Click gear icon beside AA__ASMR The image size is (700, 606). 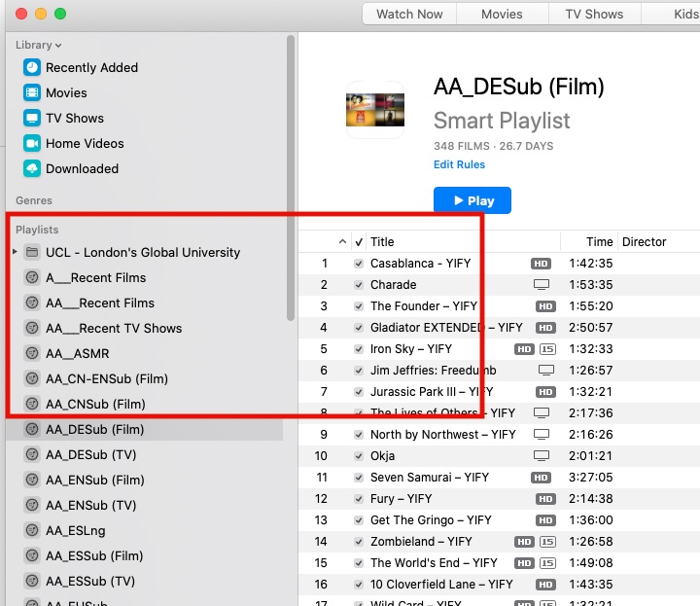pos(32,353)
